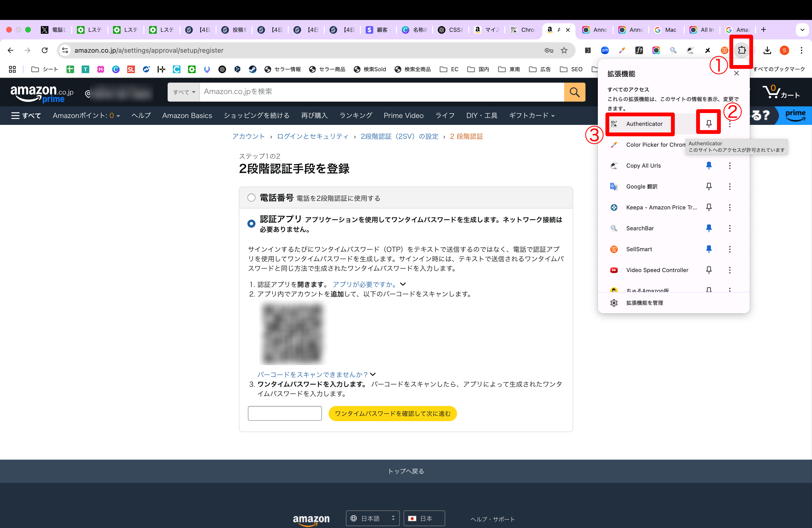Open the Chrome extensions puzzle icon
Image resolution: width=812 pixels, height=528 pixels.
click(x=742, y=50)
